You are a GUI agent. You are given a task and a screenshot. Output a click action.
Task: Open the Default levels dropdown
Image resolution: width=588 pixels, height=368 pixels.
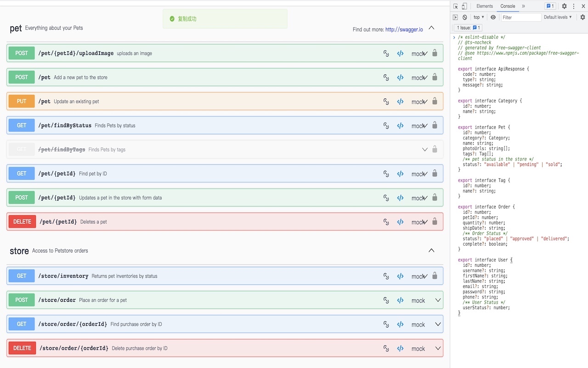tap(558, 17)
